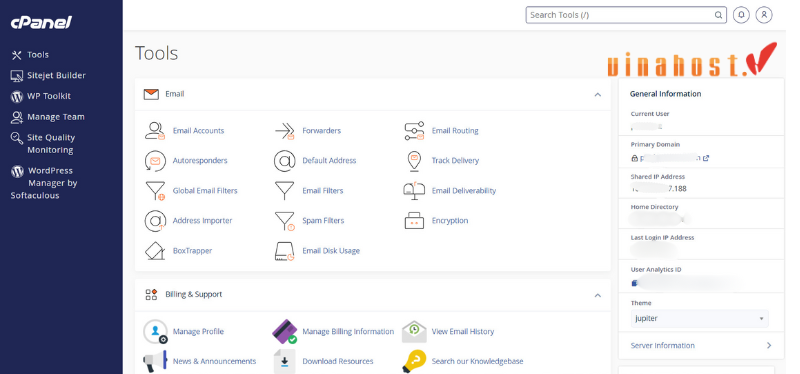The height and width of the screenshot is (374, 800).
Task: Open the Spam Filters link
Action: click(x=323, y=221)
